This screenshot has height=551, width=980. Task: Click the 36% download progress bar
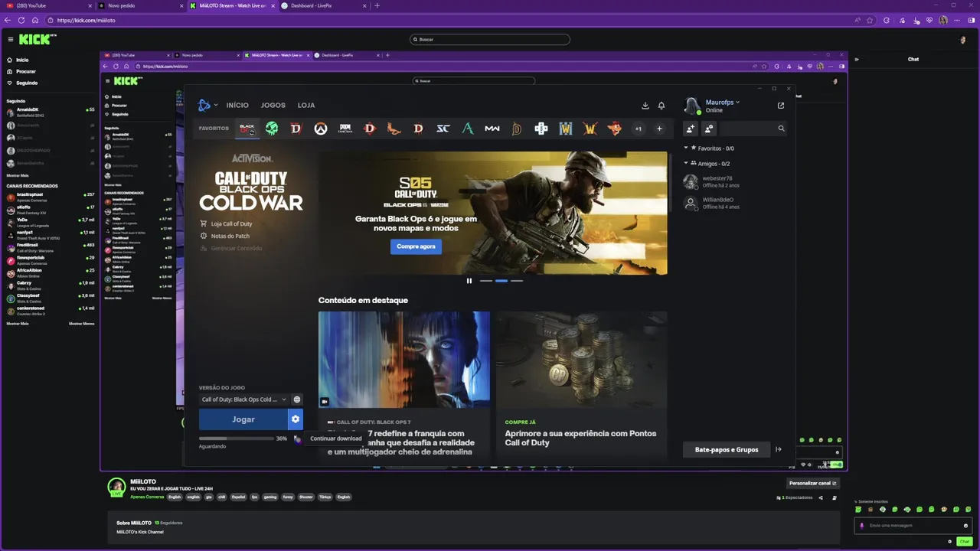click(x=236, y=439)
